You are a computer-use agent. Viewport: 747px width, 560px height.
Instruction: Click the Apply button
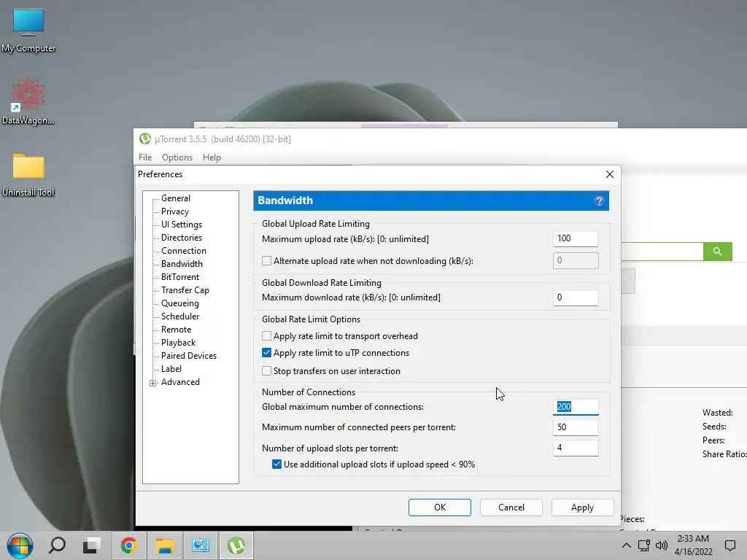[583, 507]
